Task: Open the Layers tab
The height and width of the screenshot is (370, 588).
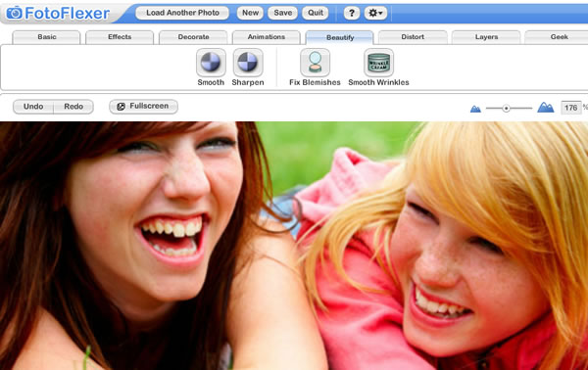Action: click(x=486, y=37)
